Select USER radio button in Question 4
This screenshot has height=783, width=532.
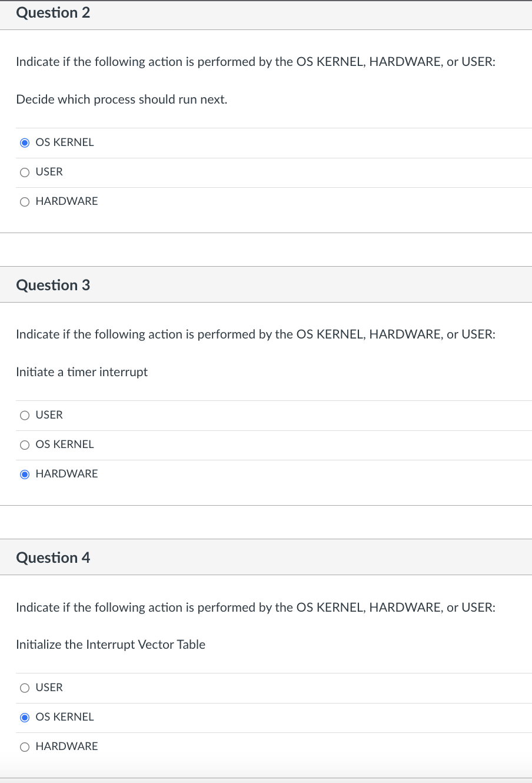(x=25, y=688)
